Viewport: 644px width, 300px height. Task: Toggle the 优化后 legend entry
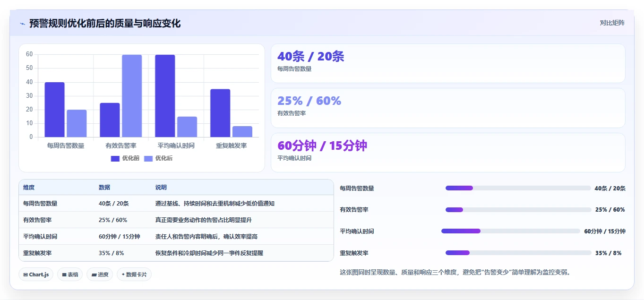158,159
